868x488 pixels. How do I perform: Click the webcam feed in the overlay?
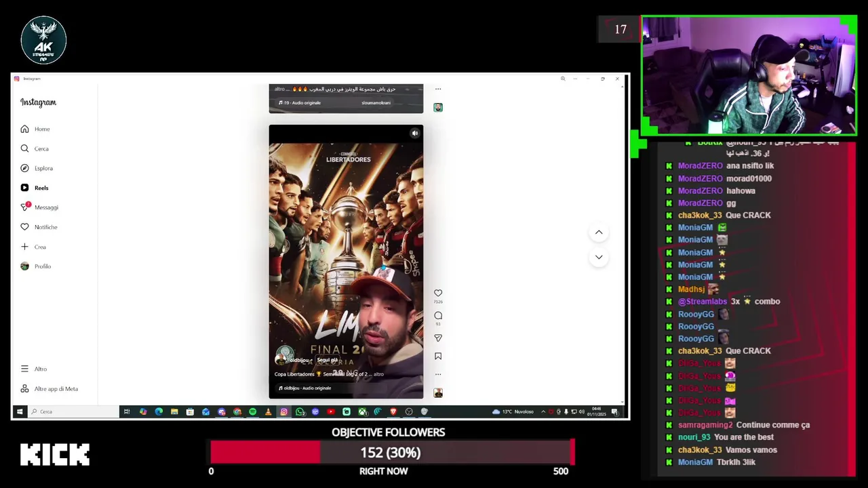pyautogui.click(x=749, y=75)
